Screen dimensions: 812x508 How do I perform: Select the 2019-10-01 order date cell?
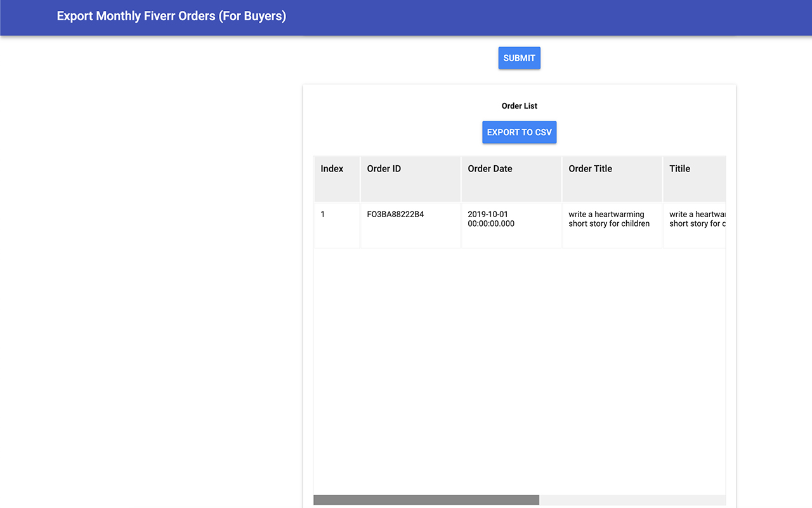511,225
